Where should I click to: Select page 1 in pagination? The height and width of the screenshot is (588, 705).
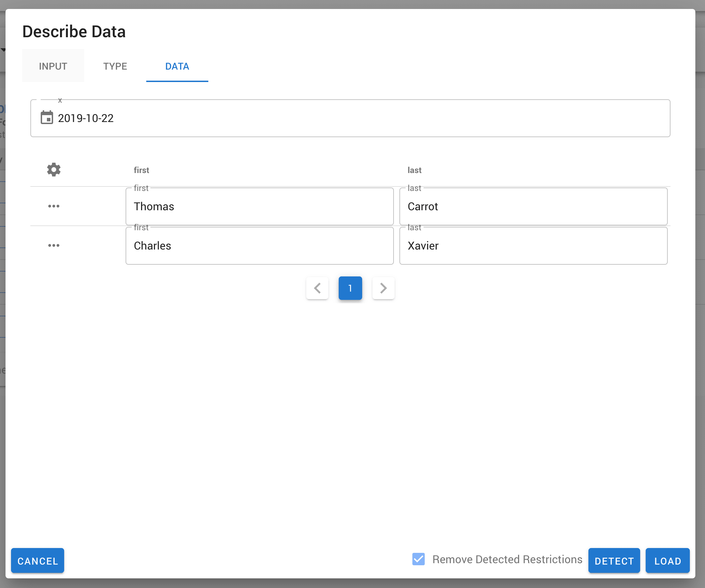[350, 288]
